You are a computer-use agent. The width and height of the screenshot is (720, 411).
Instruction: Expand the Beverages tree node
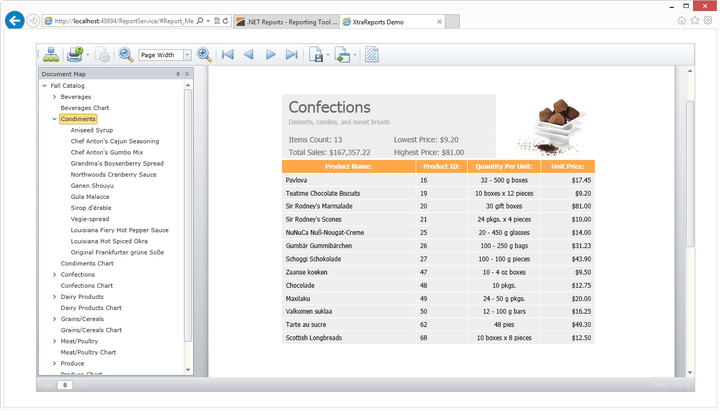click(x=54, y=97)
